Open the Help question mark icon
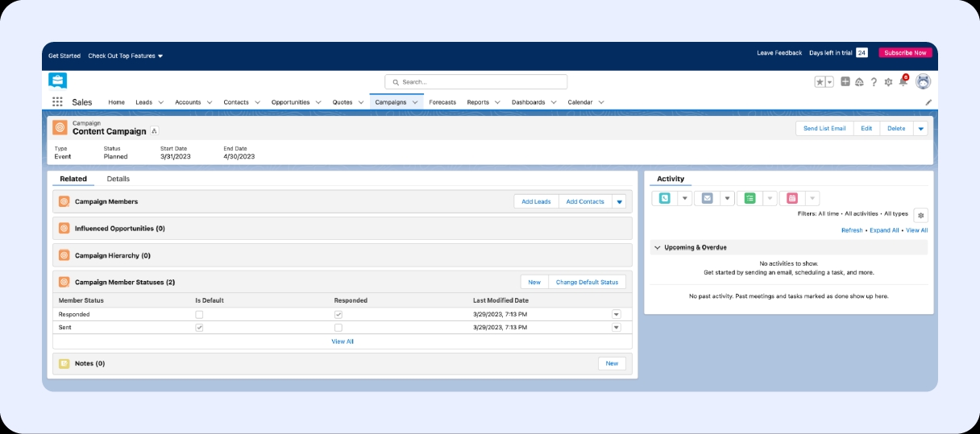Viewport: 980px width, 434px height. (874, 81)
